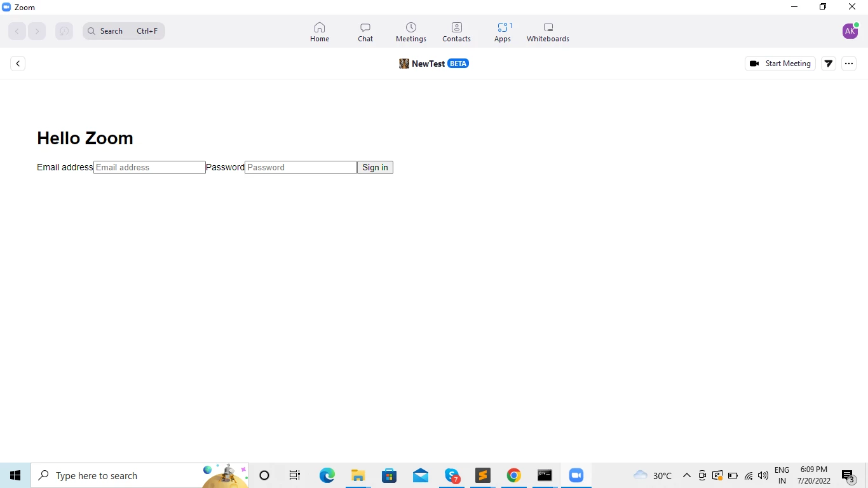
Task: Click the Zoom icon in taskbar
Action: click(x=576, y=475)
